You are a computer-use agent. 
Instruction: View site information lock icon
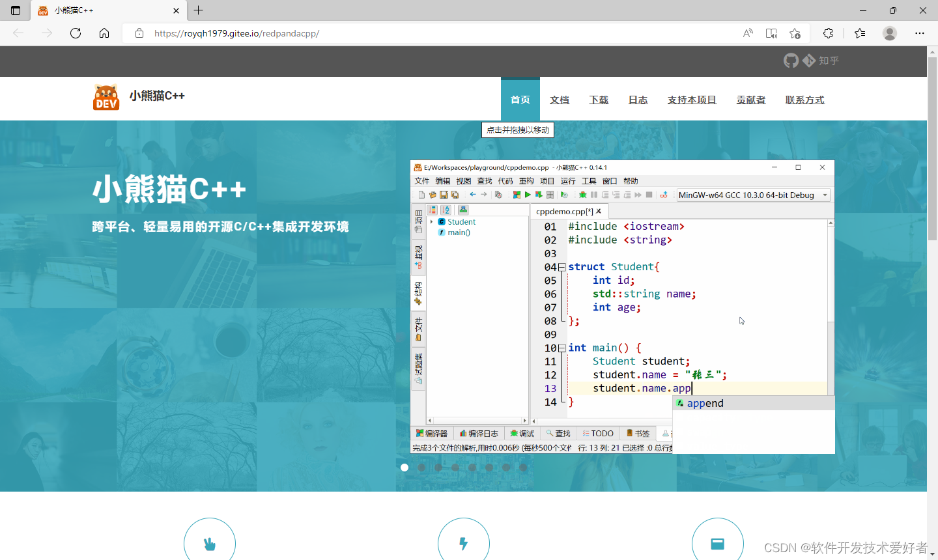pos(139,33)
